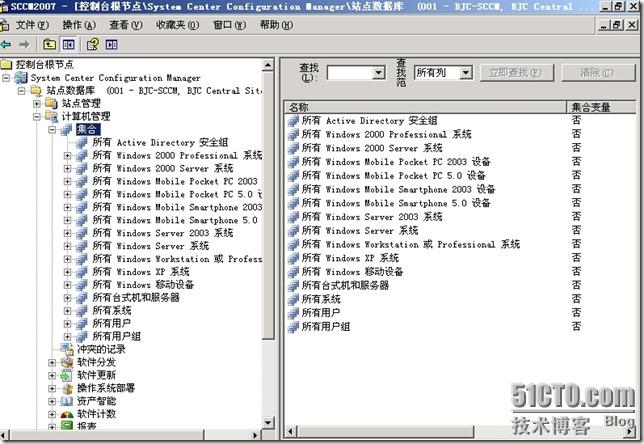This screenshot has width=644, height=444.
Task: Click the System Center Configuration Manager node icon
Action: pos(21,78)
